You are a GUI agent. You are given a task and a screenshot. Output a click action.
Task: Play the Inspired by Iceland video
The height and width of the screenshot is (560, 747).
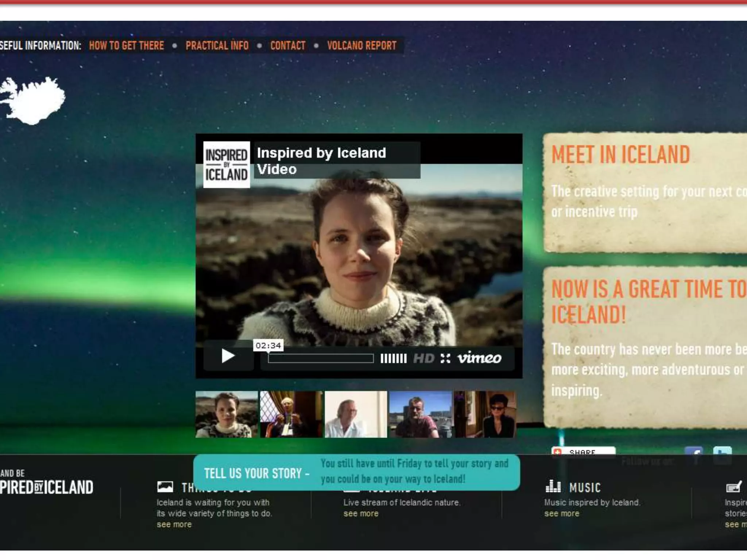(x=228, y=356)
